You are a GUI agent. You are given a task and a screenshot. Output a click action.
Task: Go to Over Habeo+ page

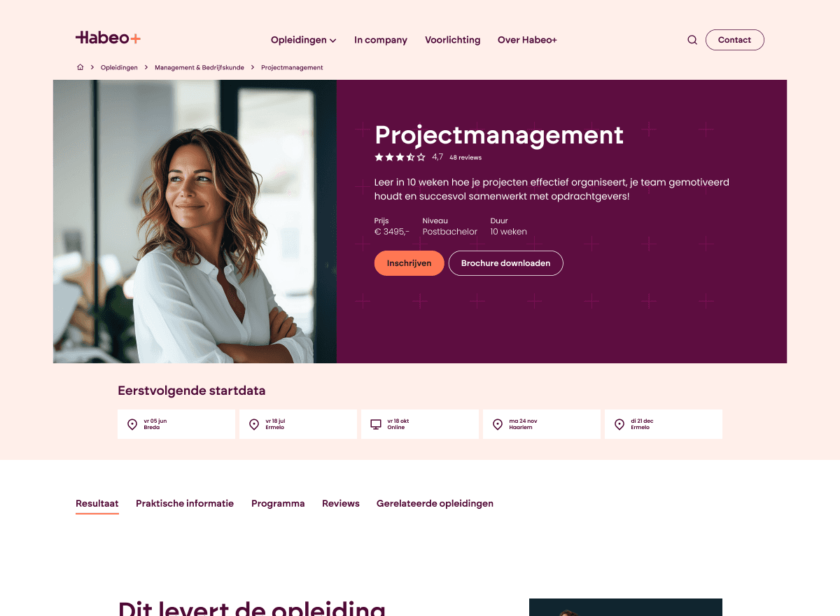527,40
